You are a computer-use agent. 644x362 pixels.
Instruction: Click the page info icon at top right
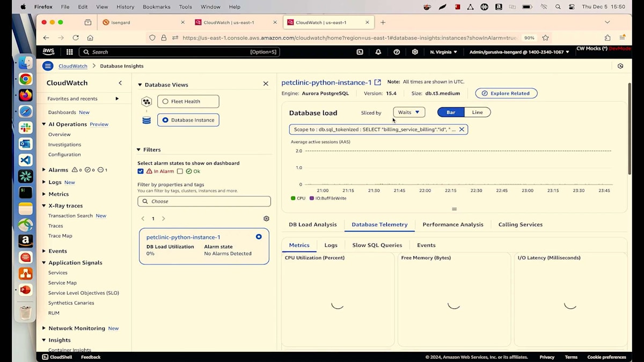(620, 66)
